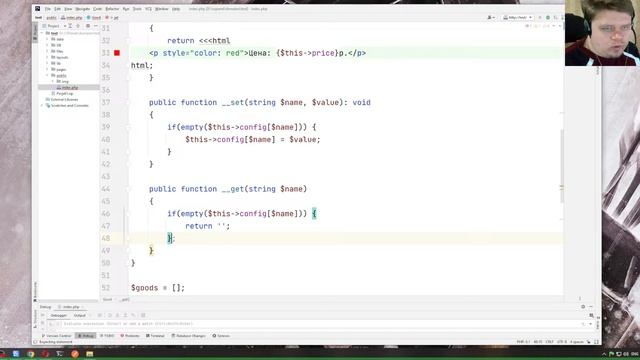
Task: Click step into icon in debugger toolbar
Action: 117,315
